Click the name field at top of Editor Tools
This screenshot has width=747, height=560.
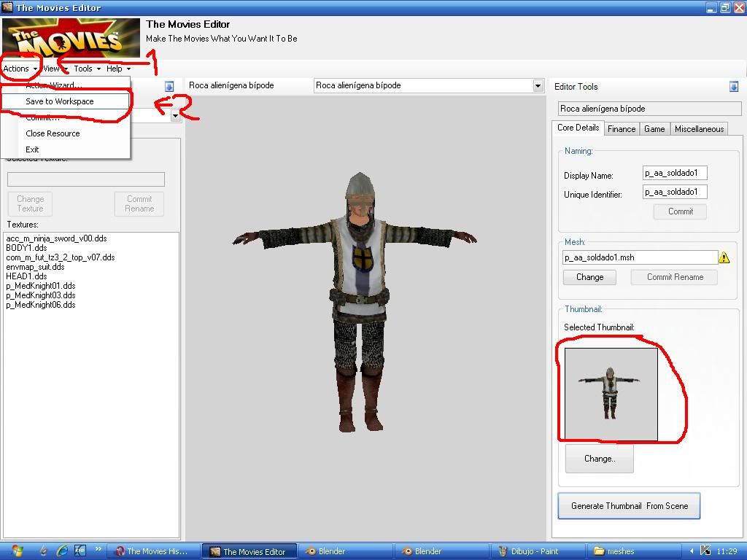649,109
